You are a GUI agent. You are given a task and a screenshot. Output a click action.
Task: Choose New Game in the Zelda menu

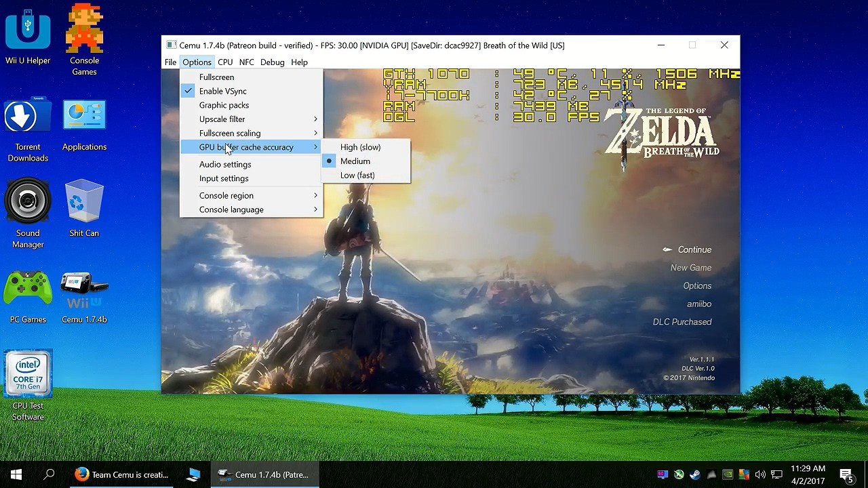pos(691,268)
